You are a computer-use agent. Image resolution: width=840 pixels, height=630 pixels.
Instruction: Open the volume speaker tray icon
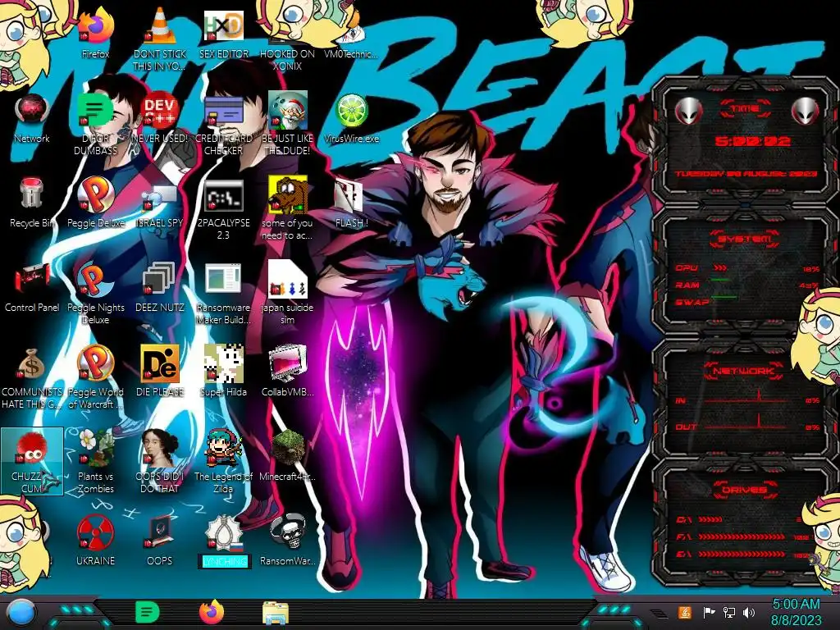coord(749,612)
